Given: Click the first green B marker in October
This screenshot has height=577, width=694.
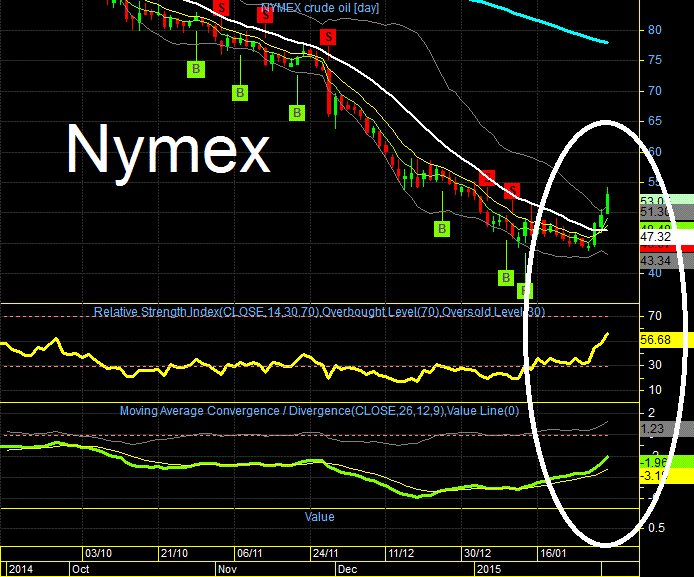Looking at the screenshot, I should (196, 69).
